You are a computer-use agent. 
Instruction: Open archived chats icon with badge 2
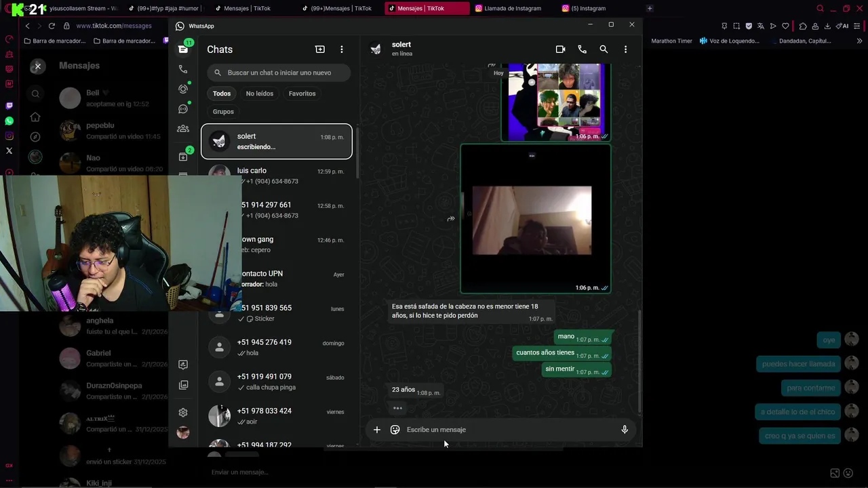[183, 157]
